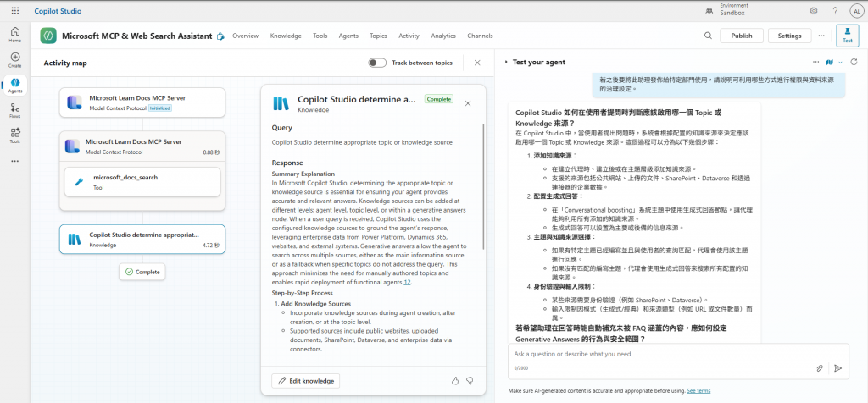Open the agent Settings button
Screen dimensions: 868x403
click(789, 36)
